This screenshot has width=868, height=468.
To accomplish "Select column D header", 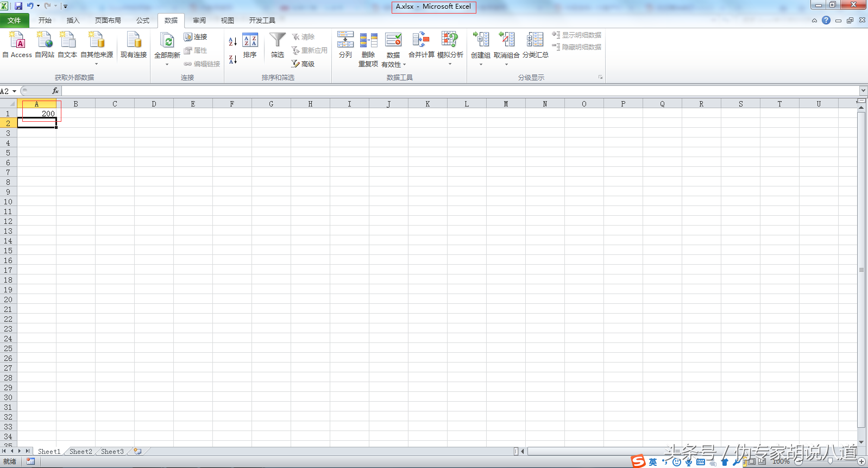I will pos(154,104).
